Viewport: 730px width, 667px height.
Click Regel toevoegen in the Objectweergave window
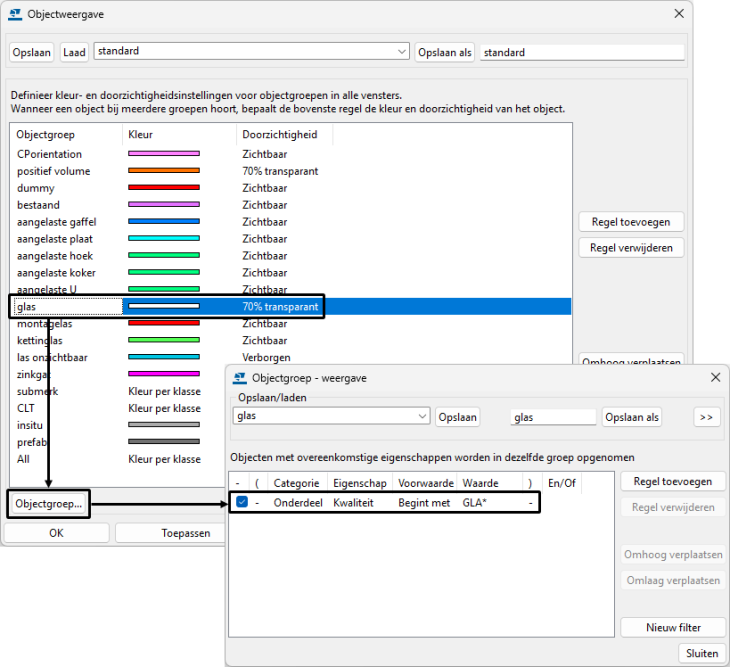point(631,222)
